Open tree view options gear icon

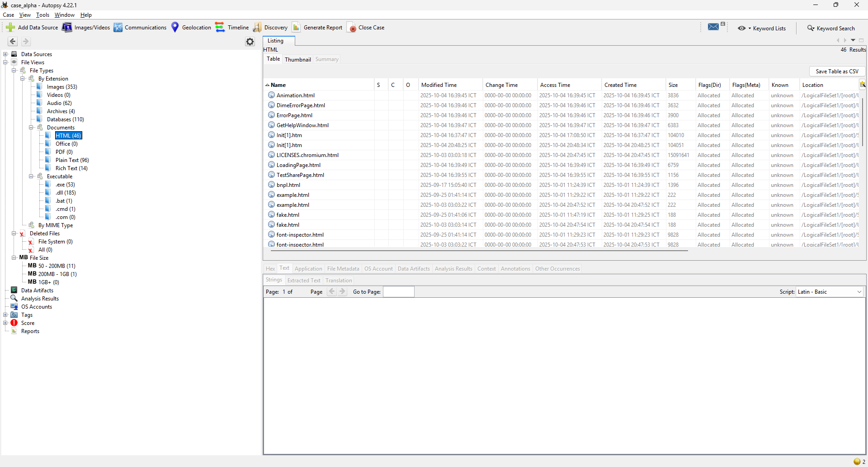[250, 42]
